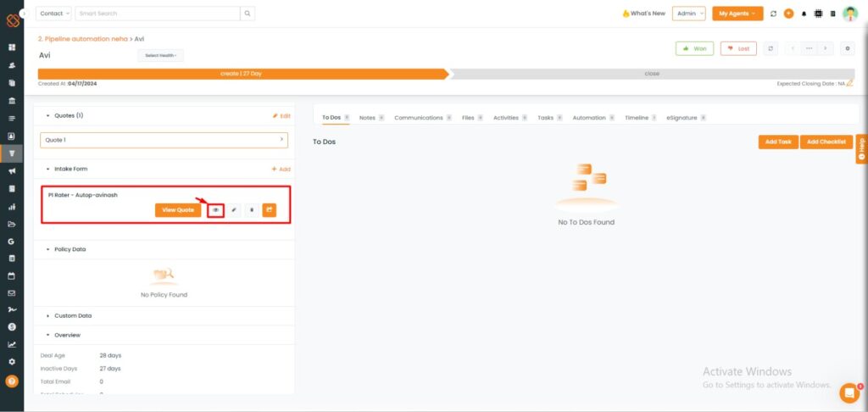Open the deal settings gear icon

tap(848, 48)
